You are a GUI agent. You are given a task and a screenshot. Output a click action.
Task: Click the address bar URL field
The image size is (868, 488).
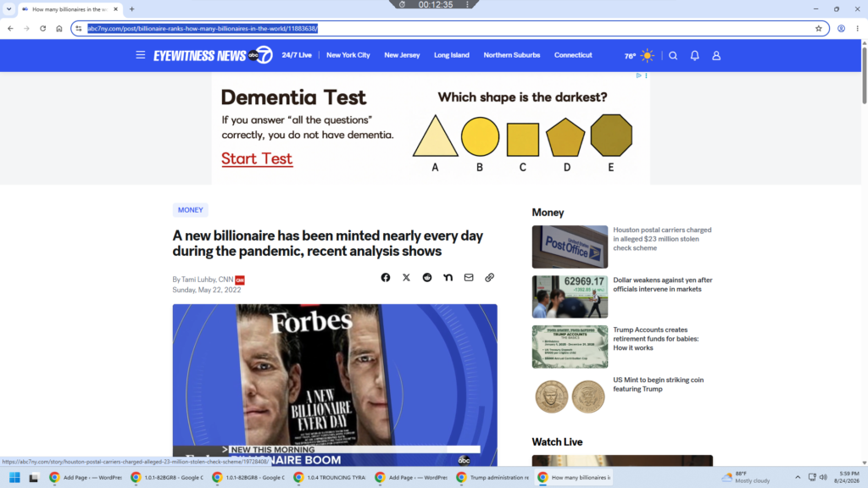[448, 29]
